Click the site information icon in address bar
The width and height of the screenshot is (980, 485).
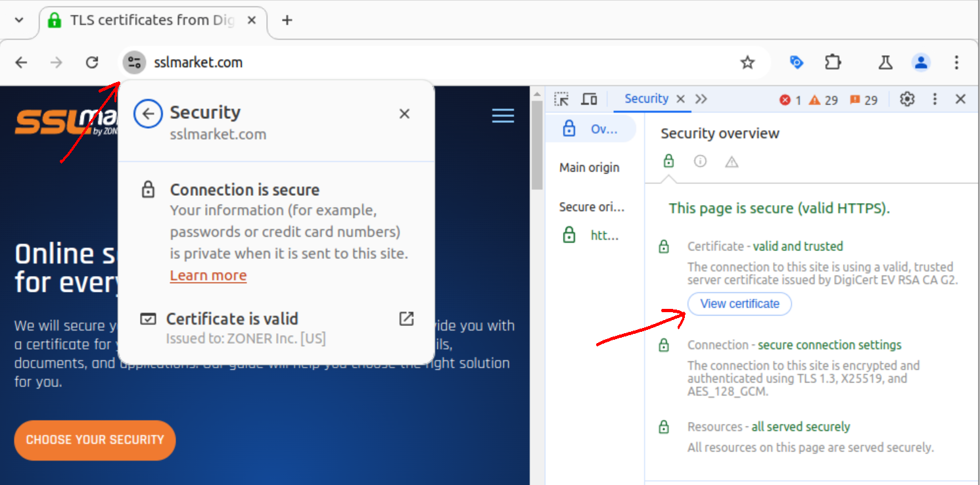point(134,62)
